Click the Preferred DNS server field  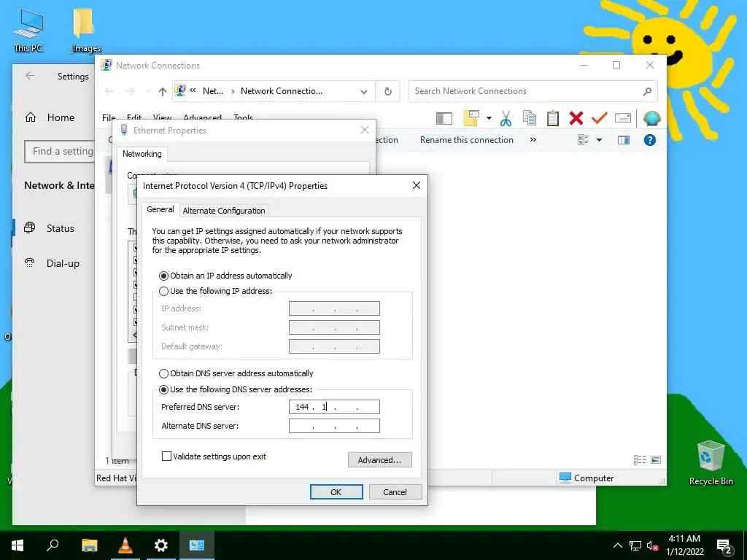point(334,407)
